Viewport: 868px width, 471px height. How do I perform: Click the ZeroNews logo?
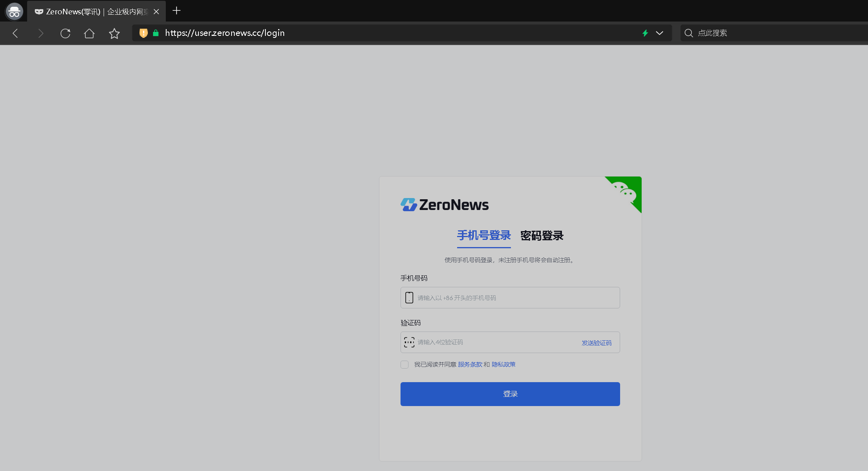(444, 205)
